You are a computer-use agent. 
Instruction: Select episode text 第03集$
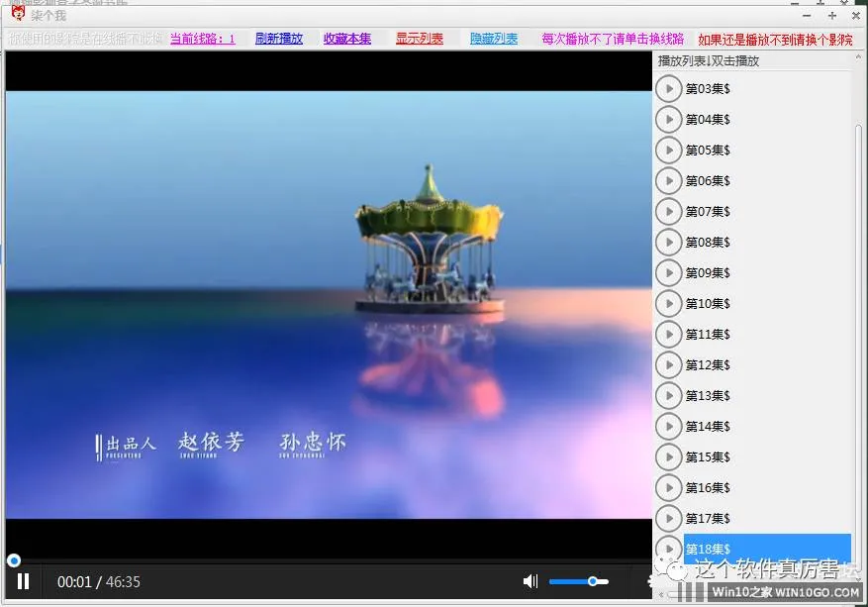[708, 88]
